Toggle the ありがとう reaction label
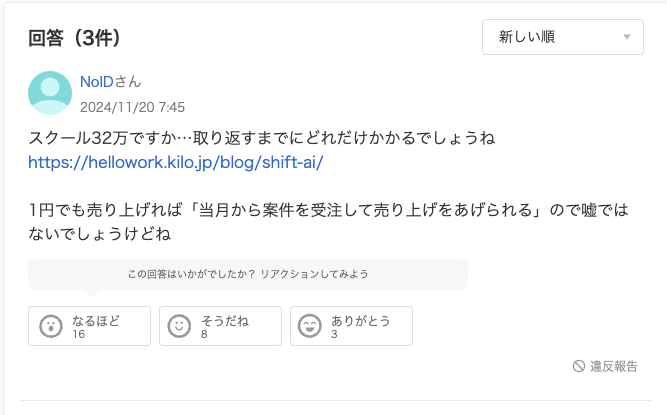The height and width of the screenshot is (415, 667). click(x=360, y=320)
